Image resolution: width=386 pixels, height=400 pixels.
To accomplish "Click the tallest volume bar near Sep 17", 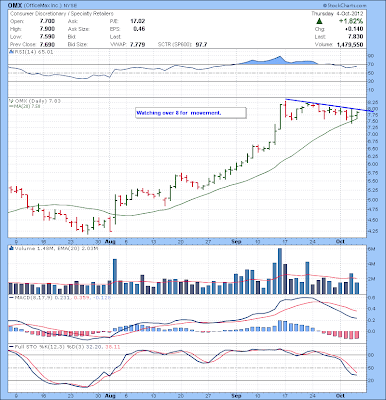I will coord(280,271).
